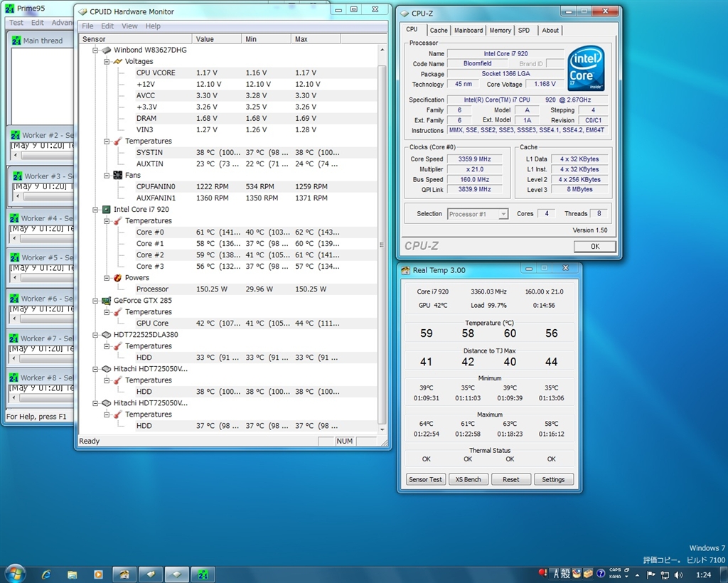Click the HDT722525DLA380 hard drive icon
Viewport: 728px width, 583px height.
107,335
